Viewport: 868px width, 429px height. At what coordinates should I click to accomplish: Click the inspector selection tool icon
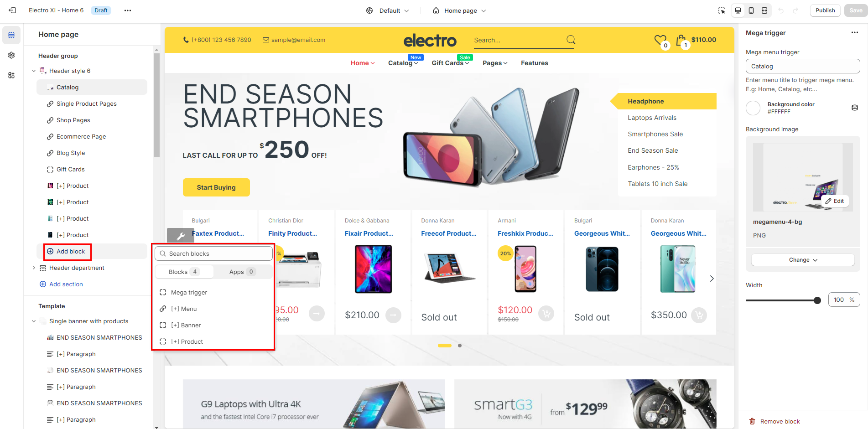[x=722, y=10]
